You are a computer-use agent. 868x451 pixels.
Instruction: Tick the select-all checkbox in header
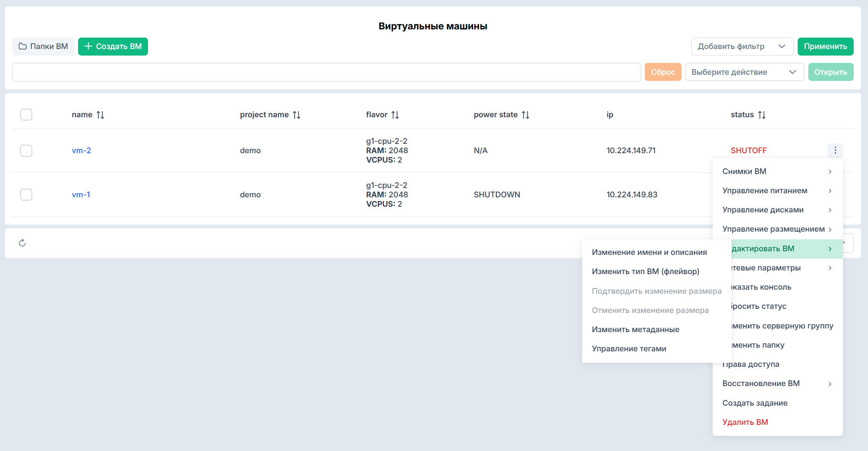click(26, 114)
